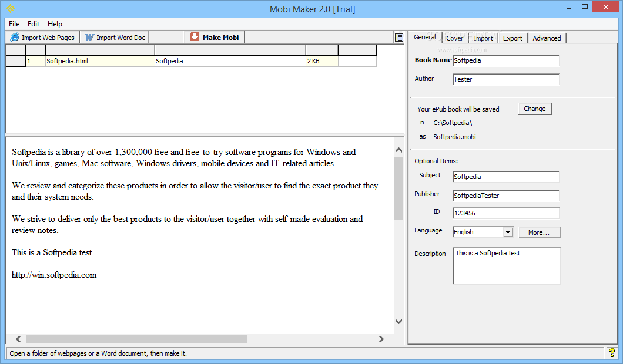Screen dimensions: 623x364
Task: Switch to the General tab
Action: click(x=425, y=37)
